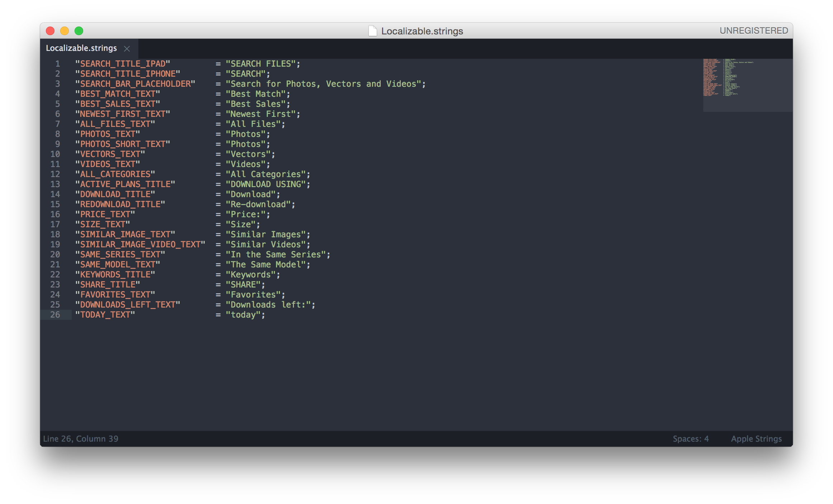Click the "VECTORS_TEXT" key

click(110, 154)
